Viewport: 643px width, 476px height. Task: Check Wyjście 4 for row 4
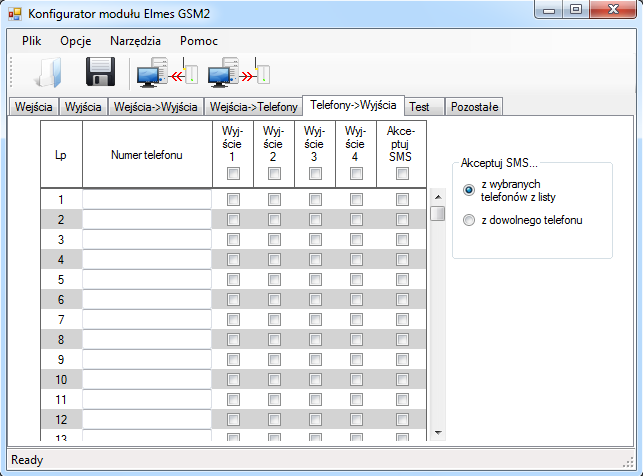pos(356,260)
